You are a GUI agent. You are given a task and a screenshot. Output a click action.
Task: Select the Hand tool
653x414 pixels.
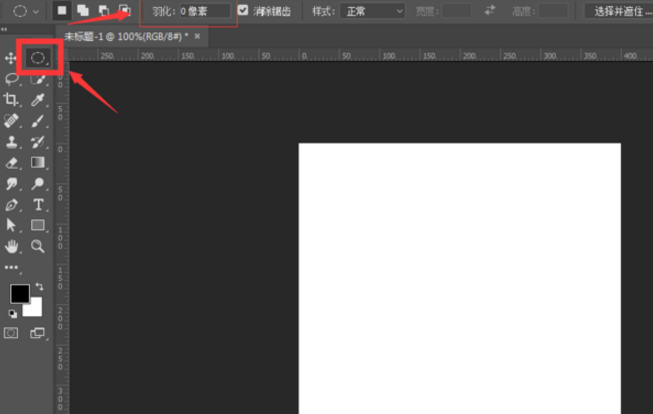[x=11, y=245]
